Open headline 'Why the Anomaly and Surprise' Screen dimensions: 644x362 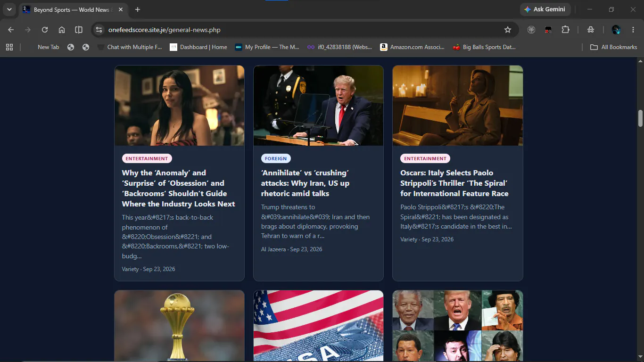coord(179,188)
